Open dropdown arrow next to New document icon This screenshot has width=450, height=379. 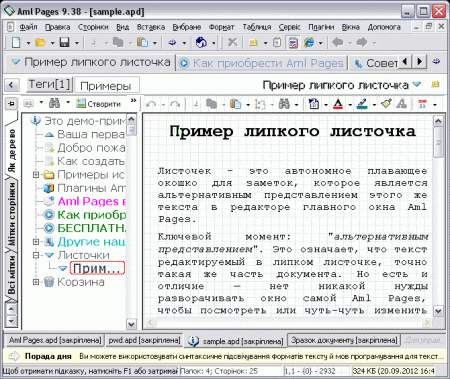tap(28, 43)
